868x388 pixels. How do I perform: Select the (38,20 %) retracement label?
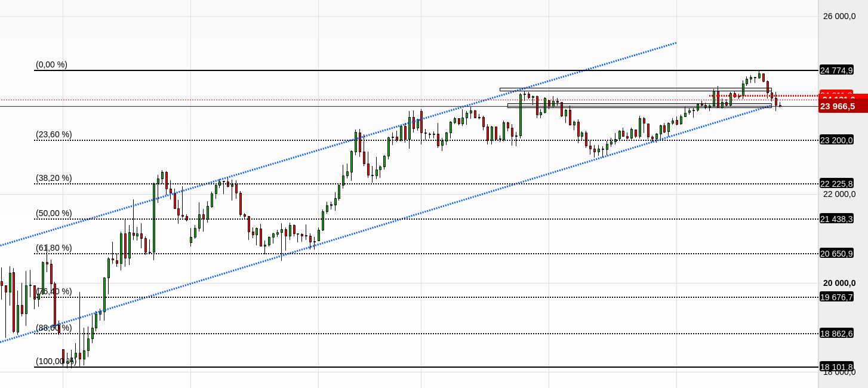tap(54, 178)
